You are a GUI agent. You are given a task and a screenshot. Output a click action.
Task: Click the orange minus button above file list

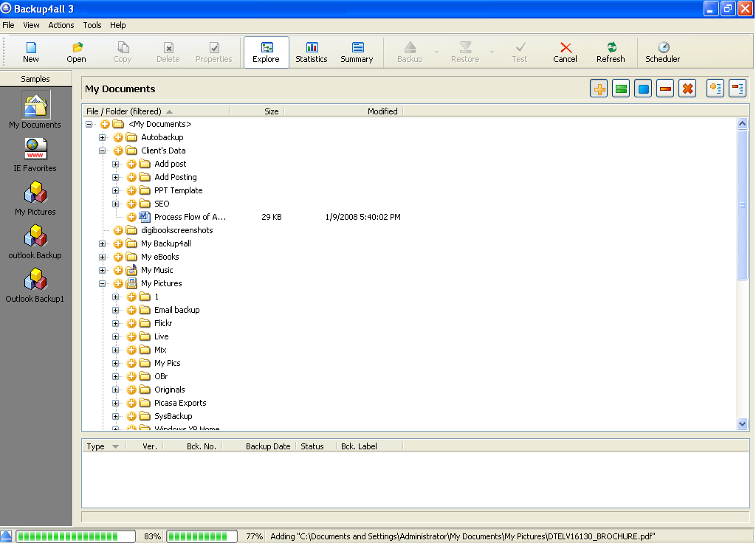point(665,89)
